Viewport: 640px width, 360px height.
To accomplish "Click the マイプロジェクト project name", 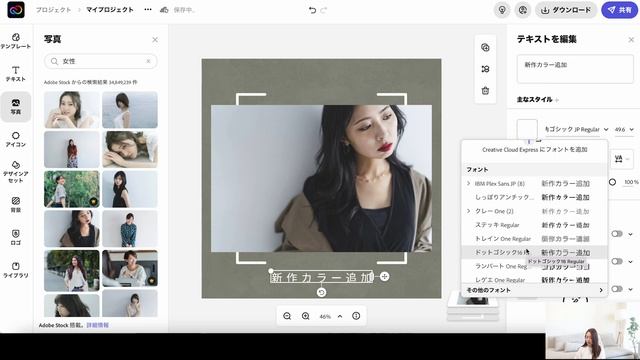I will click(x=110, y=10).
